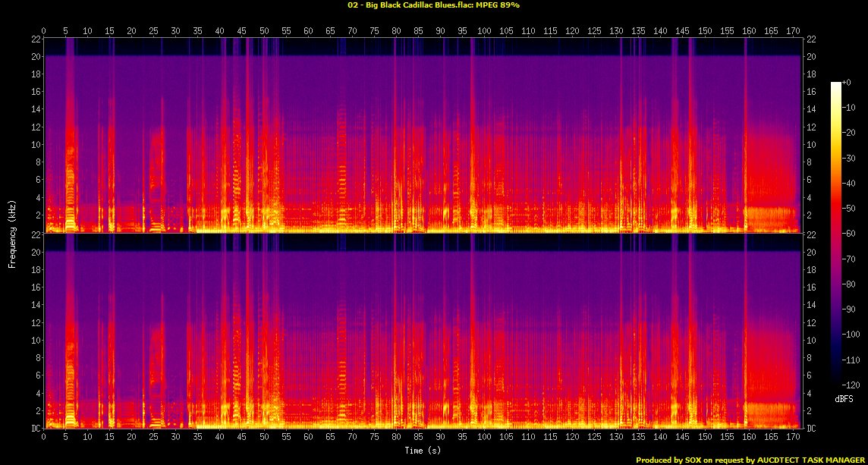Viewport: 868px width, 465px height.
Task: Click the "-100" color scale value
Action: click(x=850, y=334)
